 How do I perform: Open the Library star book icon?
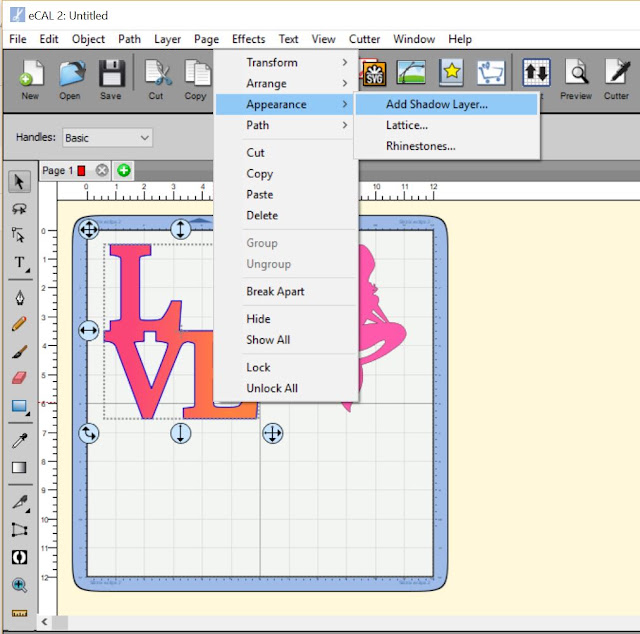(x=451, y=72)
